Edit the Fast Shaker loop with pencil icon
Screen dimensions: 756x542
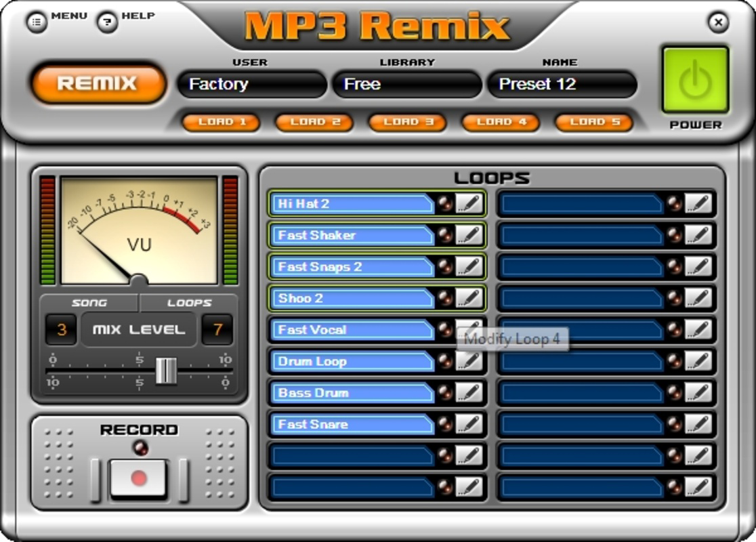[x=469, y=235]
